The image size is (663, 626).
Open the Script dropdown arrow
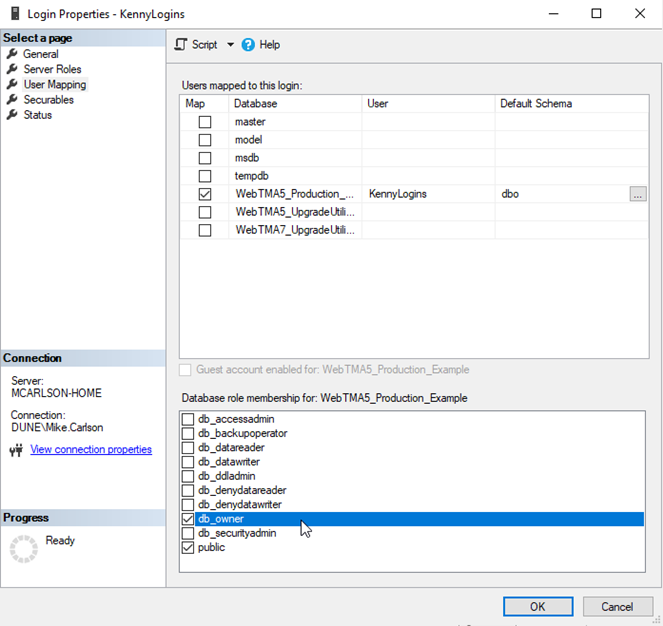point(230,45)
